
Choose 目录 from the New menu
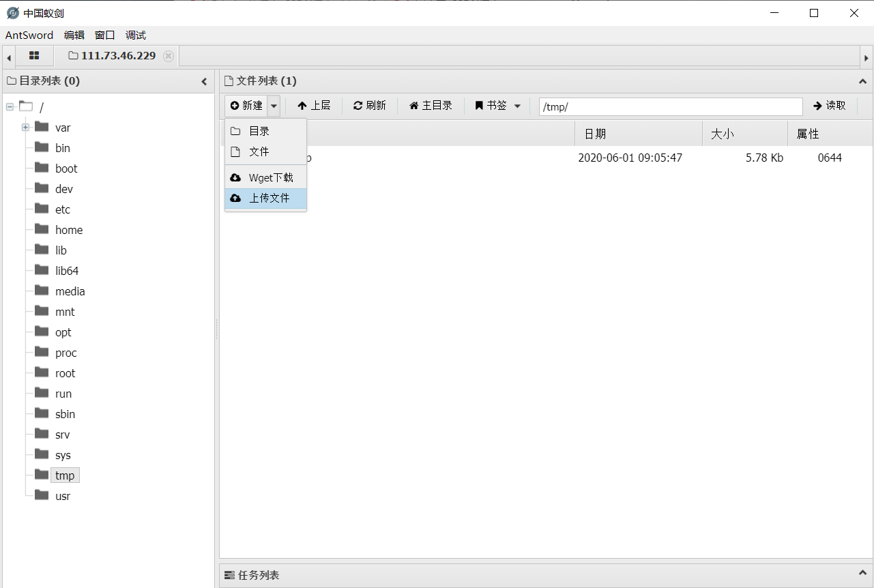(265, 131)
